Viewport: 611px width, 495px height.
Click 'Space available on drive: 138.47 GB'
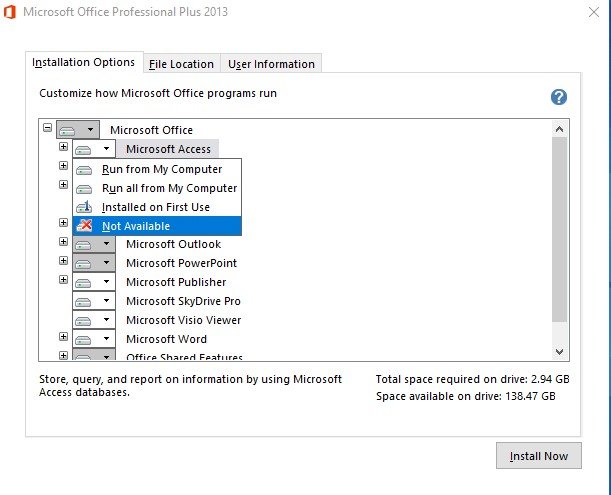[x=466, y=396]
